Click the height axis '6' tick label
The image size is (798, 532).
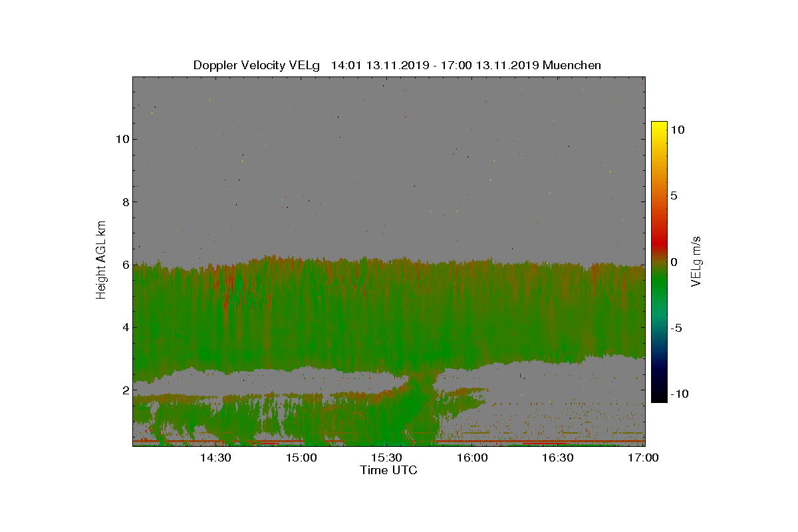(124, 265)
